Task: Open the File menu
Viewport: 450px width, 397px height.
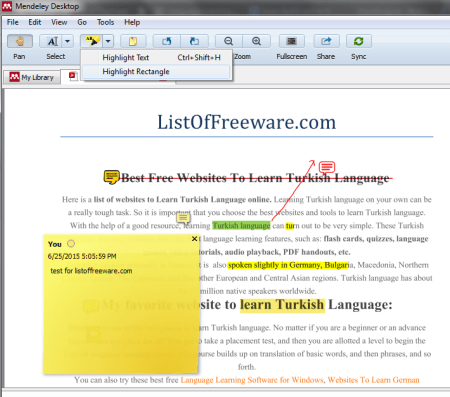Action: tap(13, 22)
